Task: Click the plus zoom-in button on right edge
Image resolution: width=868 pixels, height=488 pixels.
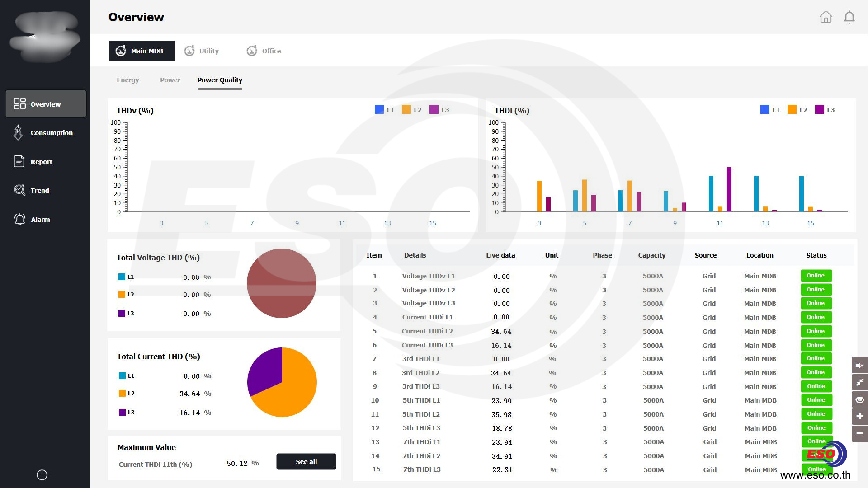Action: pos(859,416)
